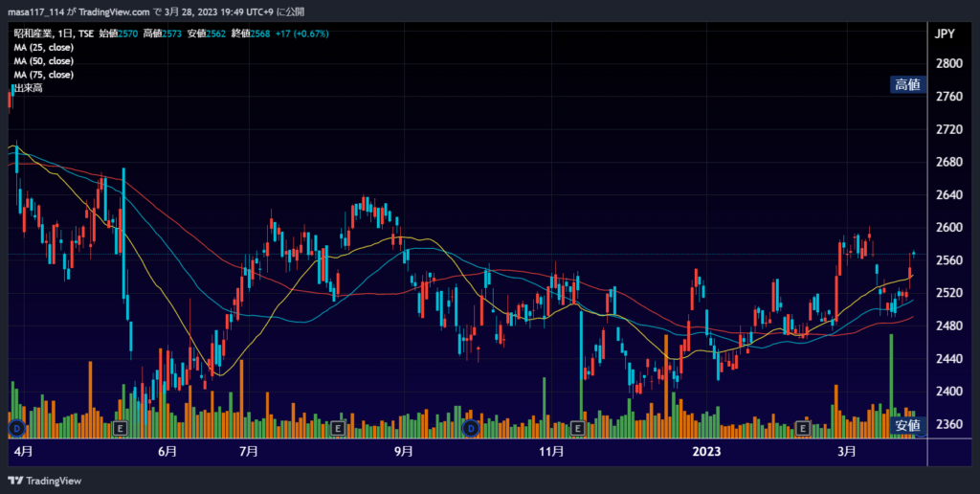Open the earnings marker E between 2023 and 3月
Image resolution: width=980 pixels, height=494 pixels.
803,428
